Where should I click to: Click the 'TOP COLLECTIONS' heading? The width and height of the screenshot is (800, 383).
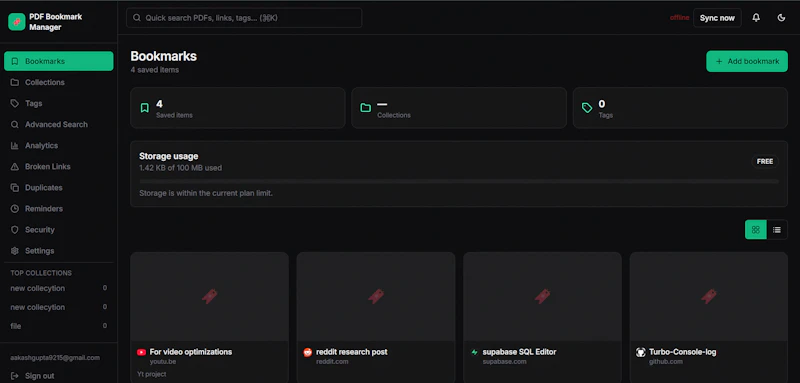[41, 273]
